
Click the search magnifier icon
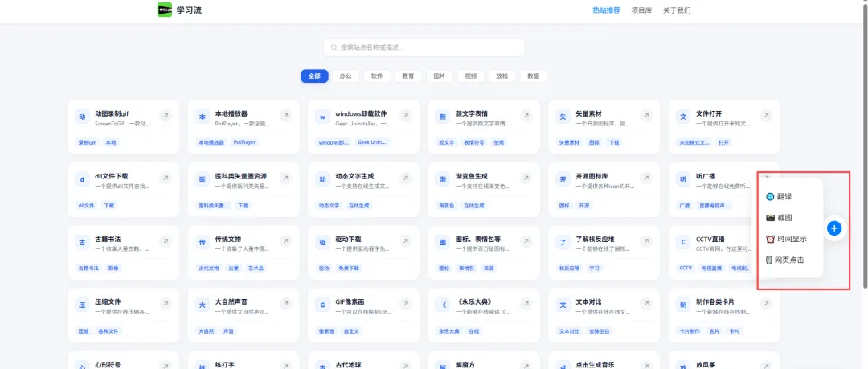click(334, 47)
